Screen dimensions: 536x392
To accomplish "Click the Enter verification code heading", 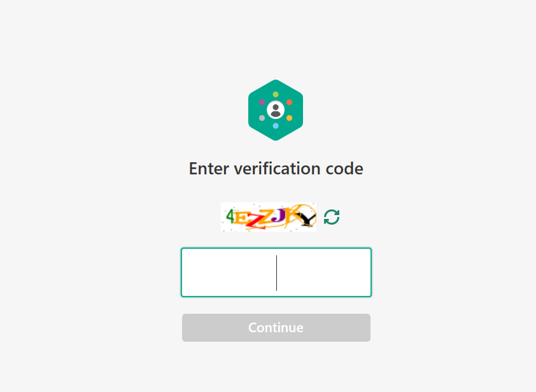I will point(276,169).
